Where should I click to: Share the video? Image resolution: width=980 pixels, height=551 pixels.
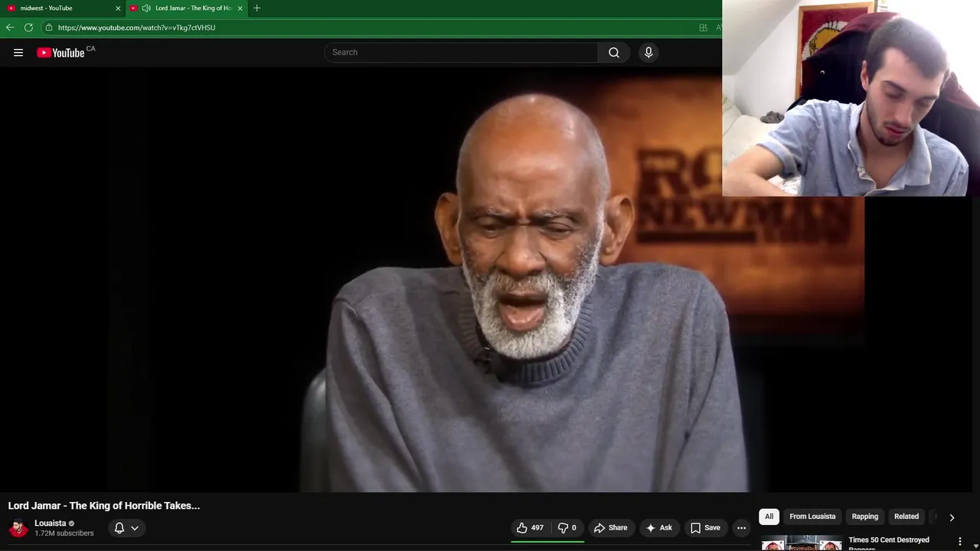point(610,527)
